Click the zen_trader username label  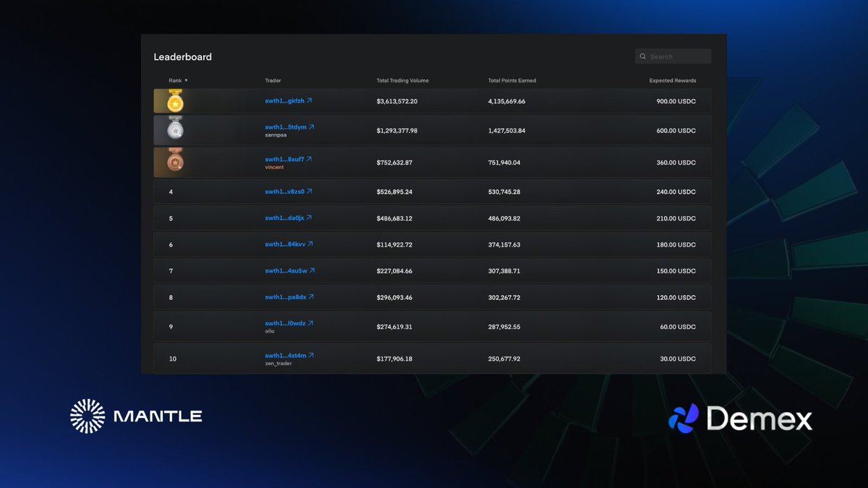pos(278,364)
